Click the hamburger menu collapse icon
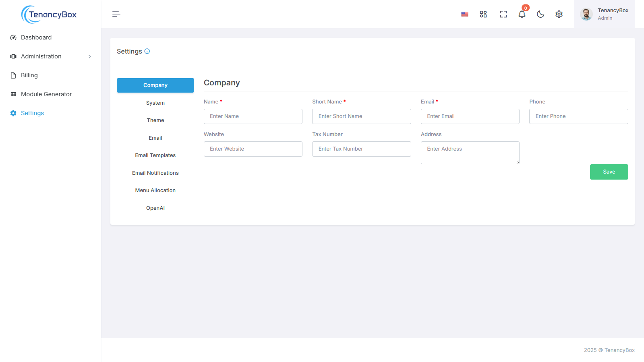The height and width of the screenshot is (362, 644). coord(116,14)
